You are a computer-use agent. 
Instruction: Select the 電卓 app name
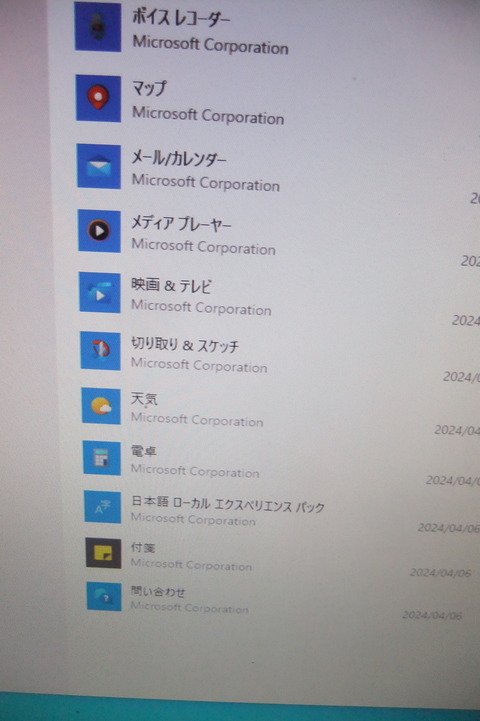pos(143,451)
